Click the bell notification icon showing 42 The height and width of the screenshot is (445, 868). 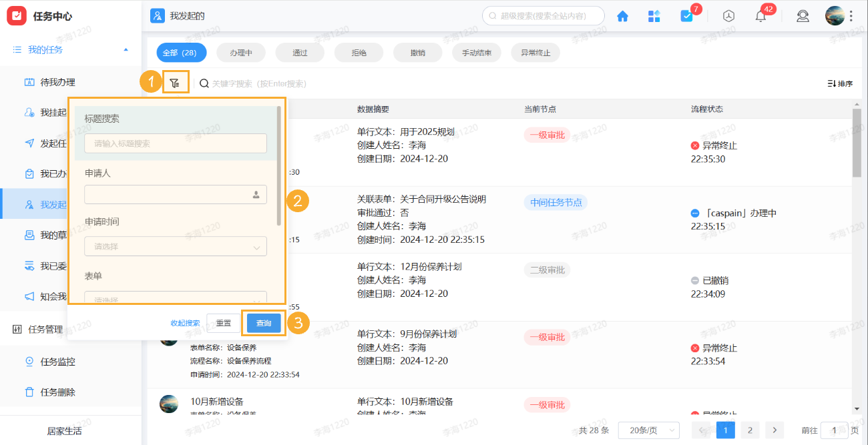760,15
